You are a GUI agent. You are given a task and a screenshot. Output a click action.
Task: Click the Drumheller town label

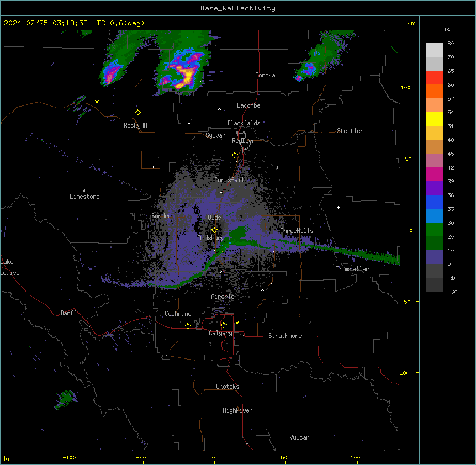[352, 269]
